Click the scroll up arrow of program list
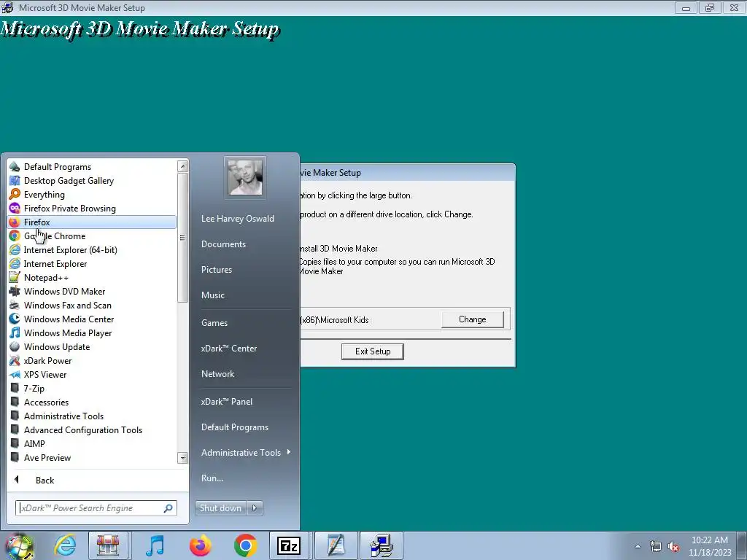 pyautogui.click(x=182, y=166)
